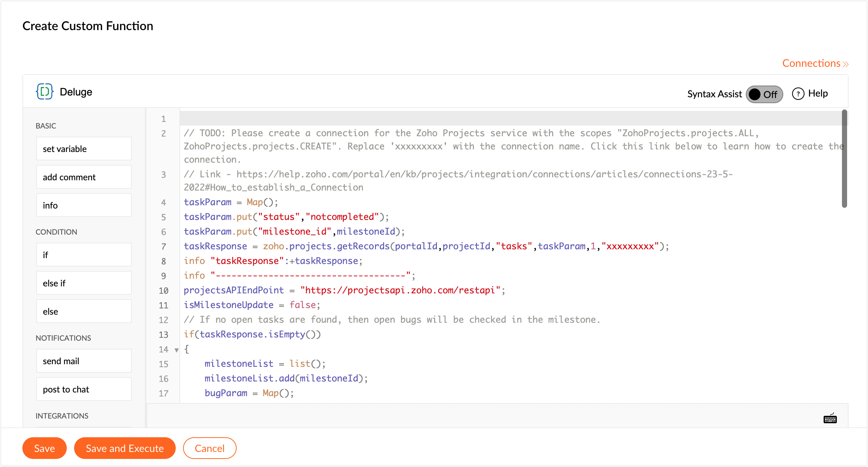
Task: Select the info statement block
Action: 84,205
